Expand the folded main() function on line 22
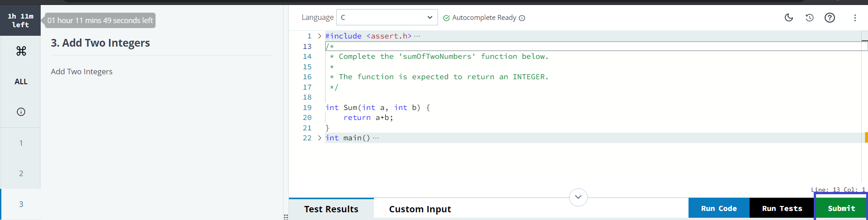The image size is (868, 220). click(320, 138)
